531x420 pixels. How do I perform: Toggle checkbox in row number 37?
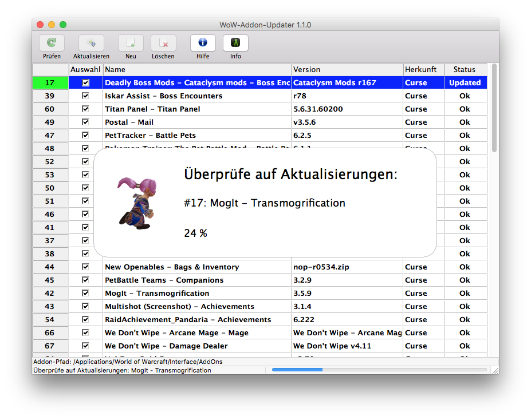point(85,240)
